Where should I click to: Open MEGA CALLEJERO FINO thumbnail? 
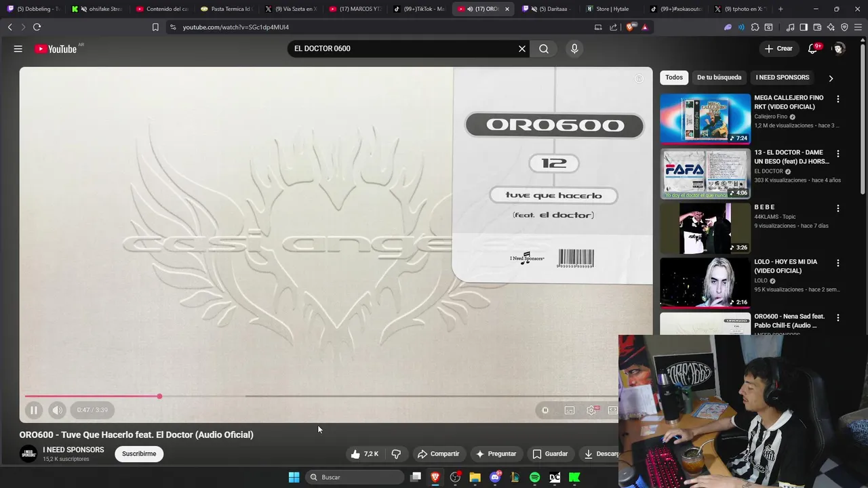705,119
